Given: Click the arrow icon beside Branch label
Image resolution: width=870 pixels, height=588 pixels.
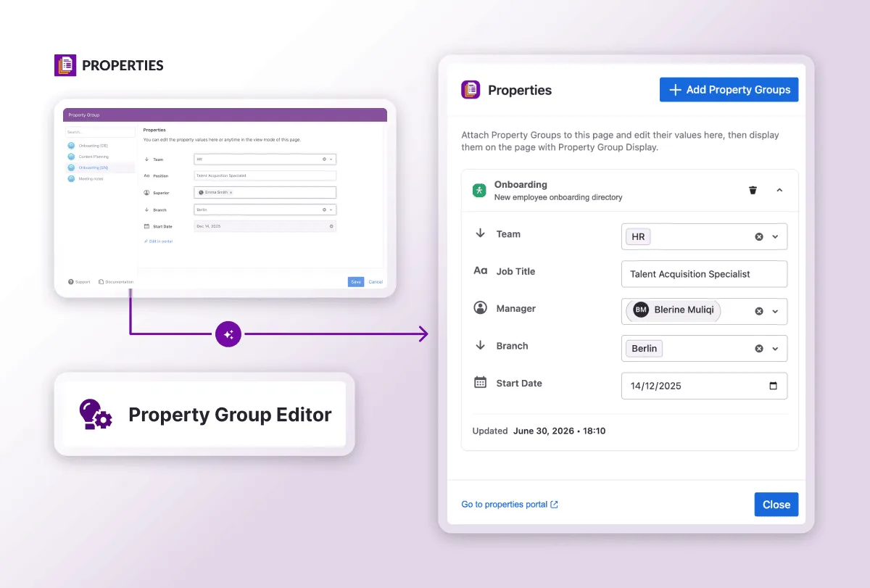Looking at the screenshot, I should 480,345.
